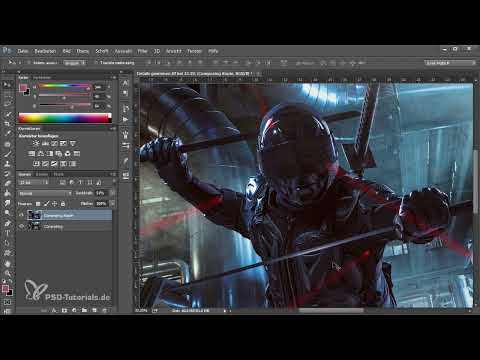Open the Ebenen panel flyout menu

coord(114,174)
